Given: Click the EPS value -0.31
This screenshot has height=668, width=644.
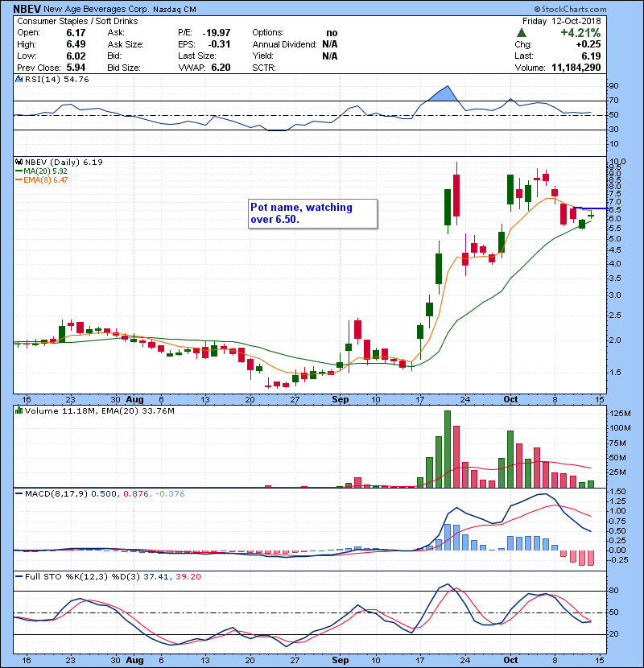Looking at the screenshot, I should pyautogui.click(x=219, y=44).
